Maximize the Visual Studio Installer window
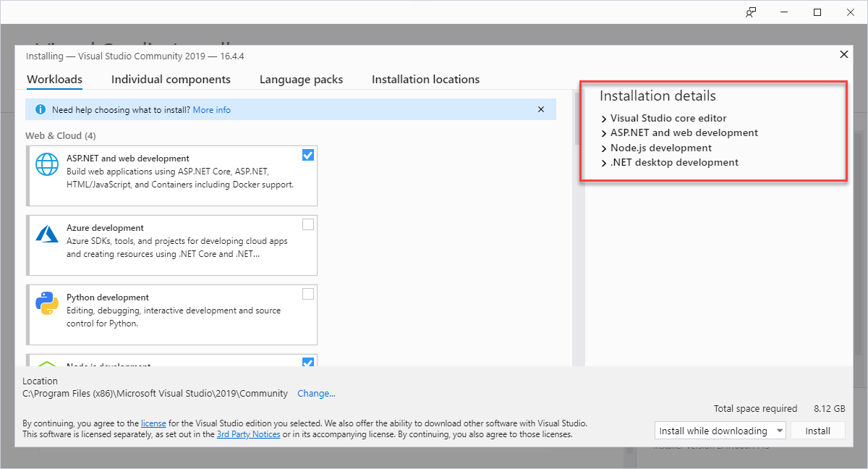Viewport: 868px width, 469px height. pos(817,12)
